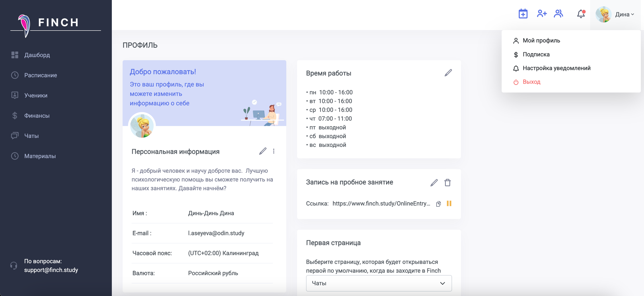
Task: Copy the trial lesson link
Action: pos(438,204)
